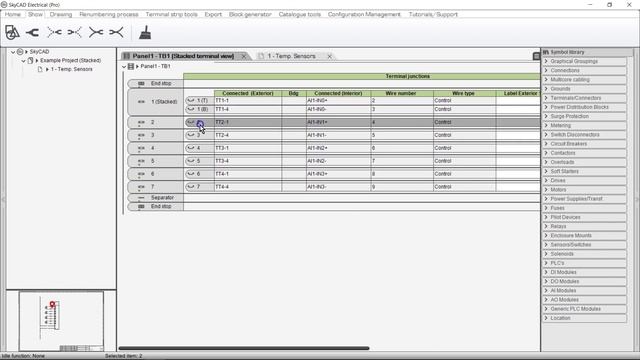
Task: Open the Block generator menu
Action: [250, 14]
